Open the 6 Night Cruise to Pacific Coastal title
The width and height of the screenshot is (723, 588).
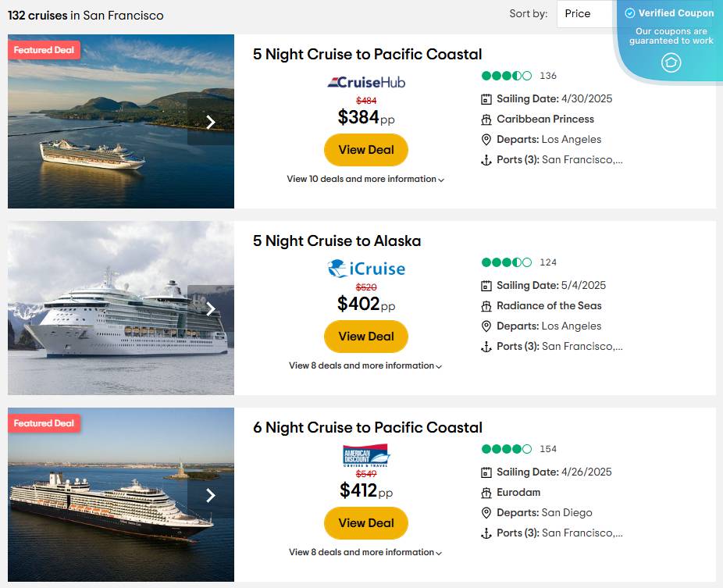point(367,427)
